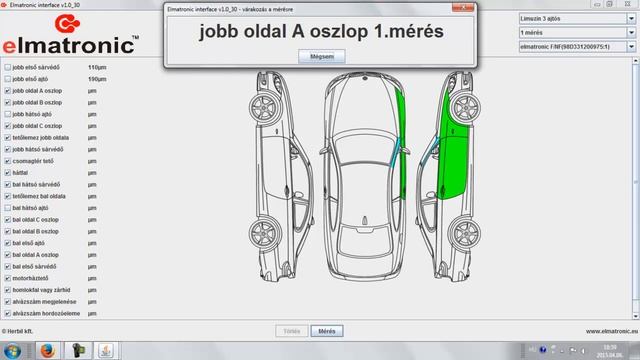This screenshot has height=360, width=640.
Task: Uncheck jobb hátsó sárvédő checkbox
Action: click(x=7, y=150)
